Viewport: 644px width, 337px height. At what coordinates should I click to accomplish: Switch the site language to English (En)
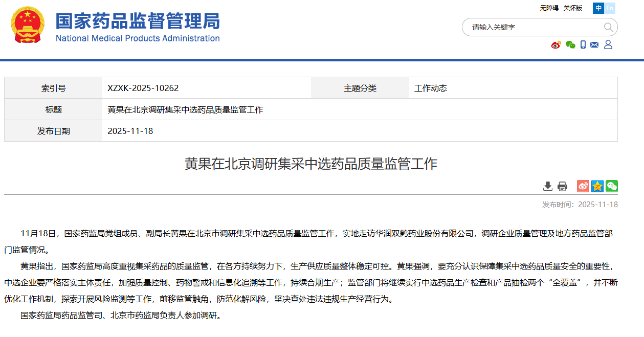(609, 8)
